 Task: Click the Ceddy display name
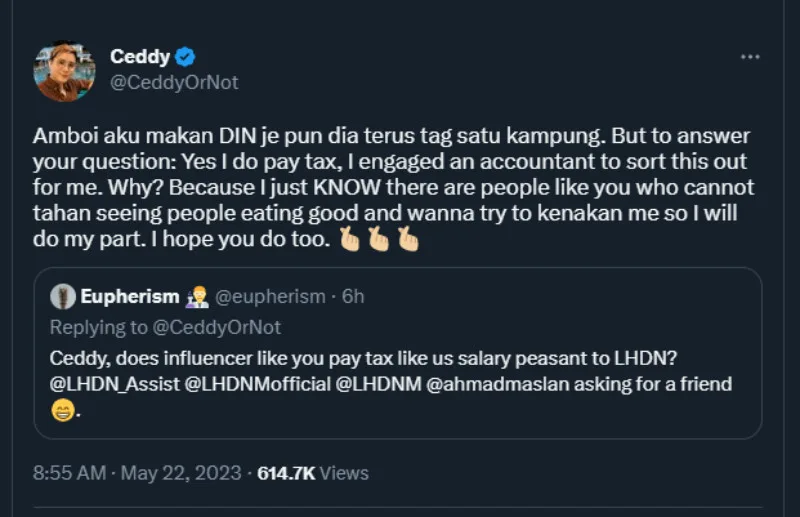(139, 57)
